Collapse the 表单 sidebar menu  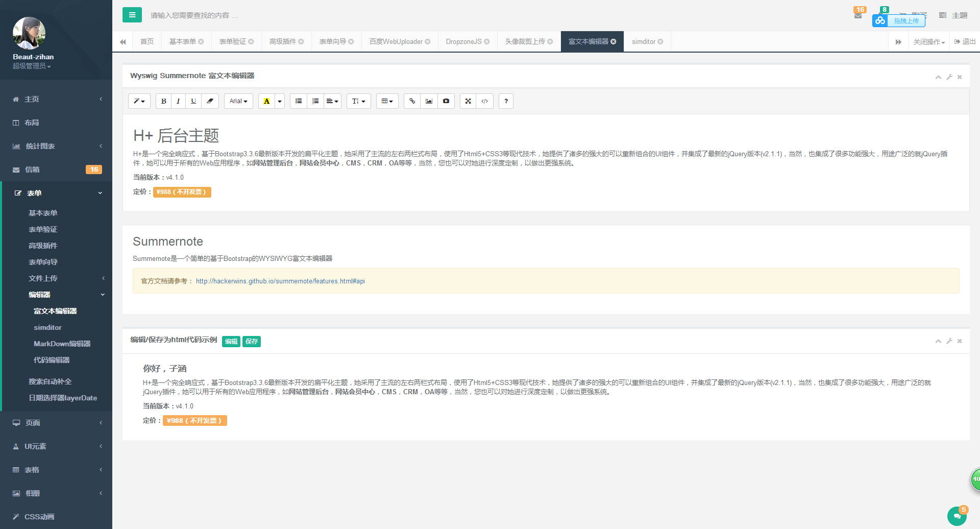(56, 193)
